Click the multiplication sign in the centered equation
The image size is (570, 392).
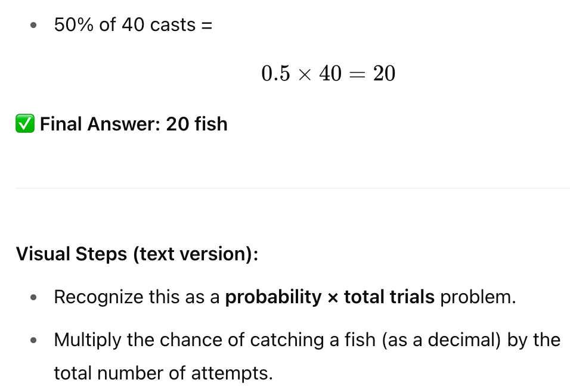point(303,74)
